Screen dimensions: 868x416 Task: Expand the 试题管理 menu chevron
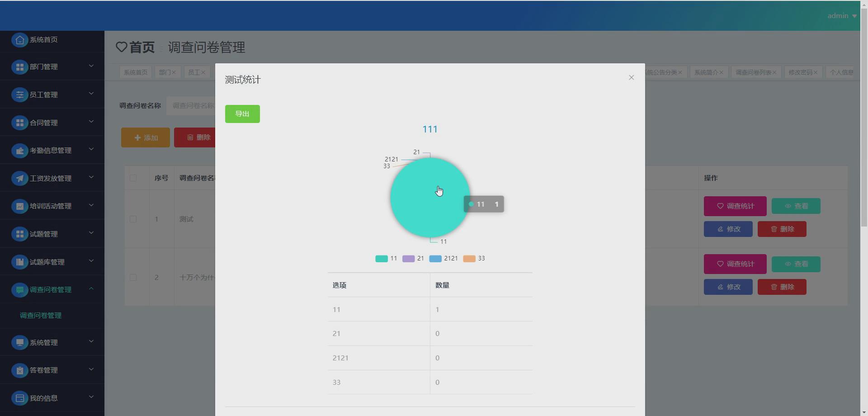click(91, 233)
